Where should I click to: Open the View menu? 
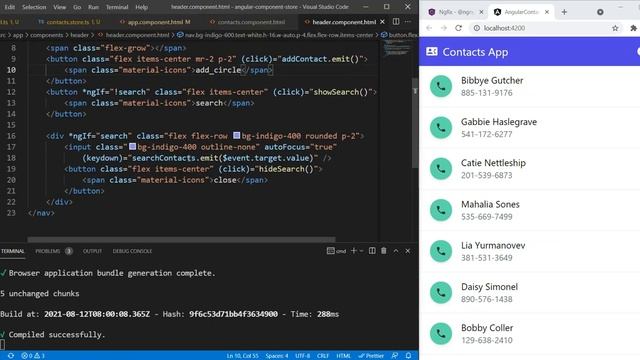pyautogui.click(x=60, y=7)
